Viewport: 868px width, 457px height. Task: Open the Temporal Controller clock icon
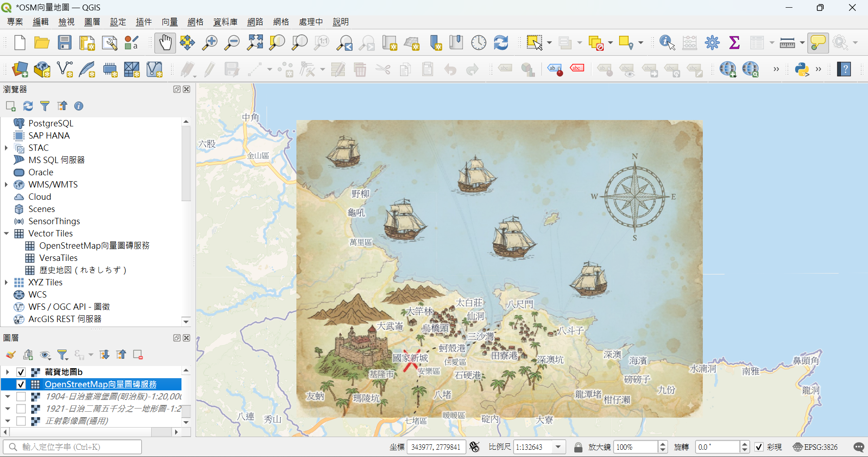pyautogui.click(x=479, y=43)
